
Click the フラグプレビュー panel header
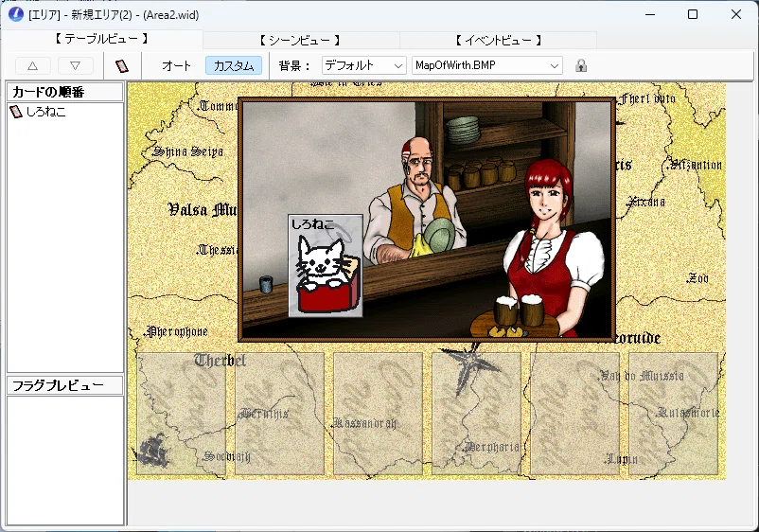click(65, 385)
